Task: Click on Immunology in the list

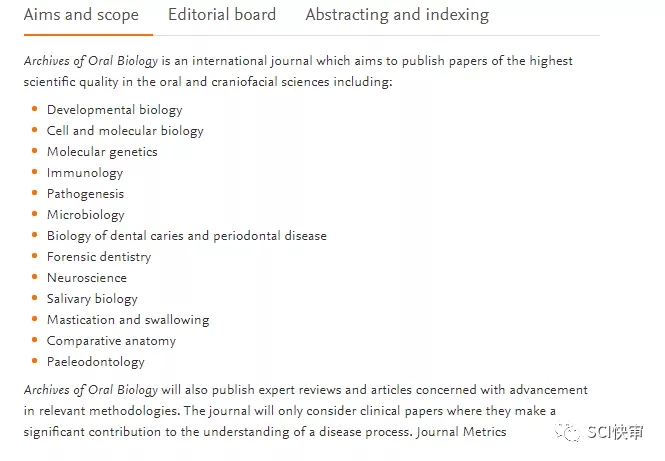Action: coord(85,173)
